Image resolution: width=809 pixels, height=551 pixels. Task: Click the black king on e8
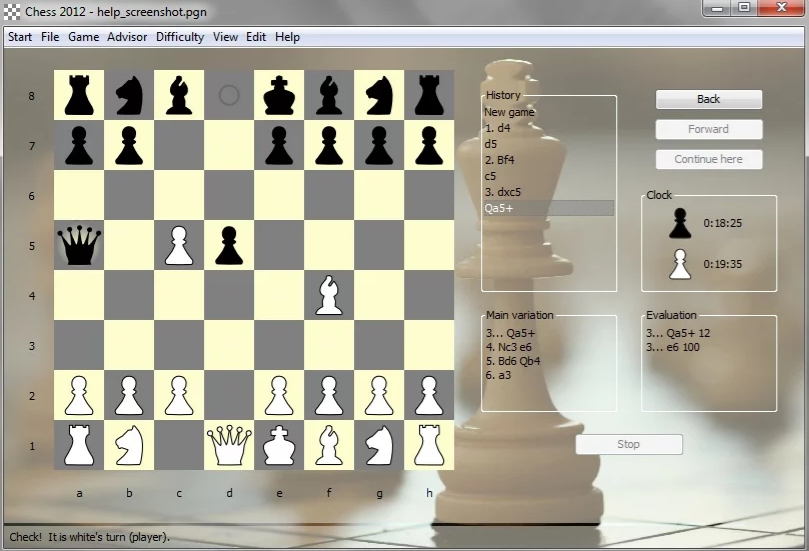coord(279,95)
